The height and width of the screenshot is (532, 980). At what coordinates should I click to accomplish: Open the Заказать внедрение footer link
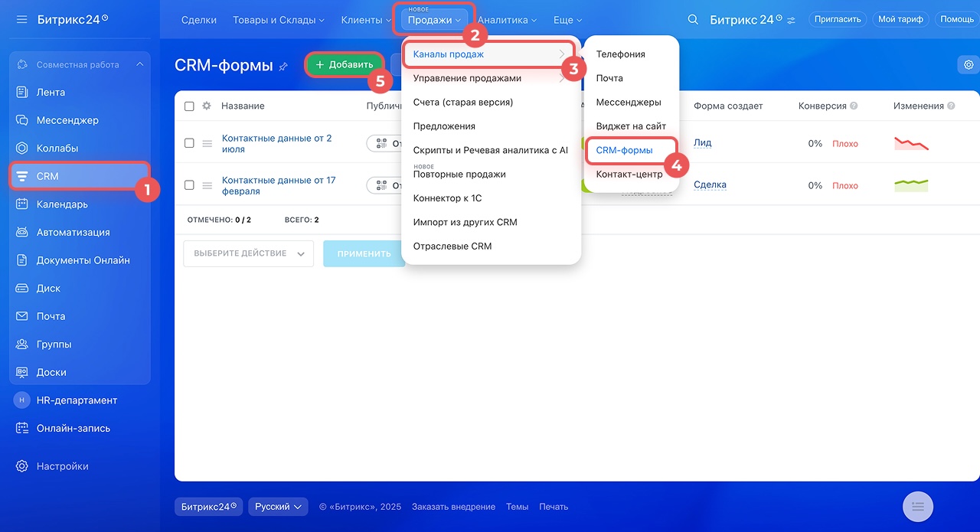coord(453,507)
